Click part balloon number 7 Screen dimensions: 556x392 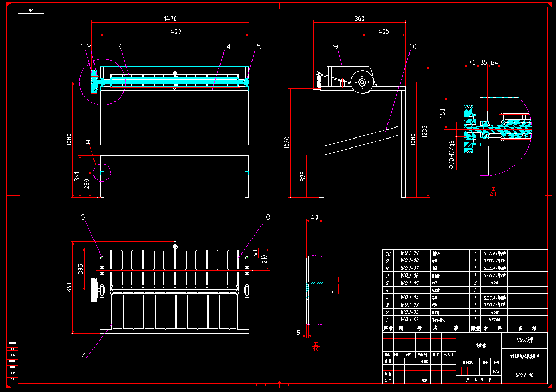(82, 355)
